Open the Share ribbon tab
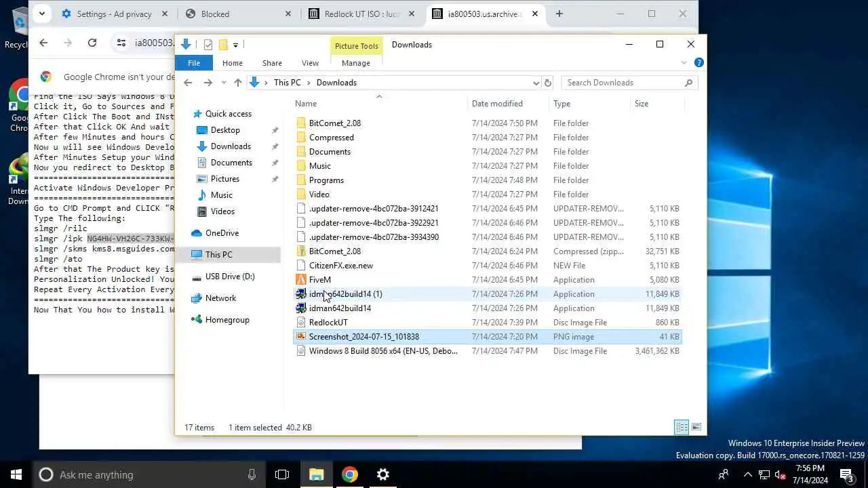The height and width of the screenshot is (488, 868). pos(272,63)
